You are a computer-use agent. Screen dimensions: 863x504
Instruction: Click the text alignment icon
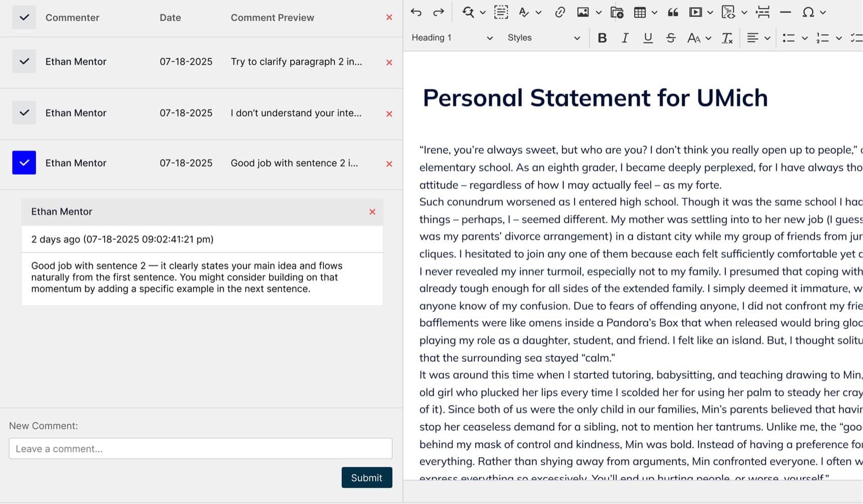click(x=753, y=38)
